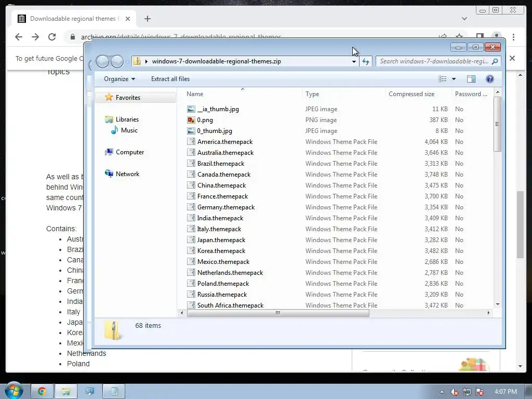
Task: Click Chrome's back arrow button
Action: coord(19,37)
